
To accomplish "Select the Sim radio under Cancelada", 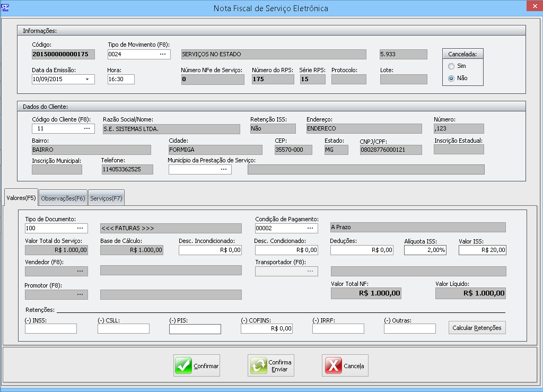I will click(451, 66).
